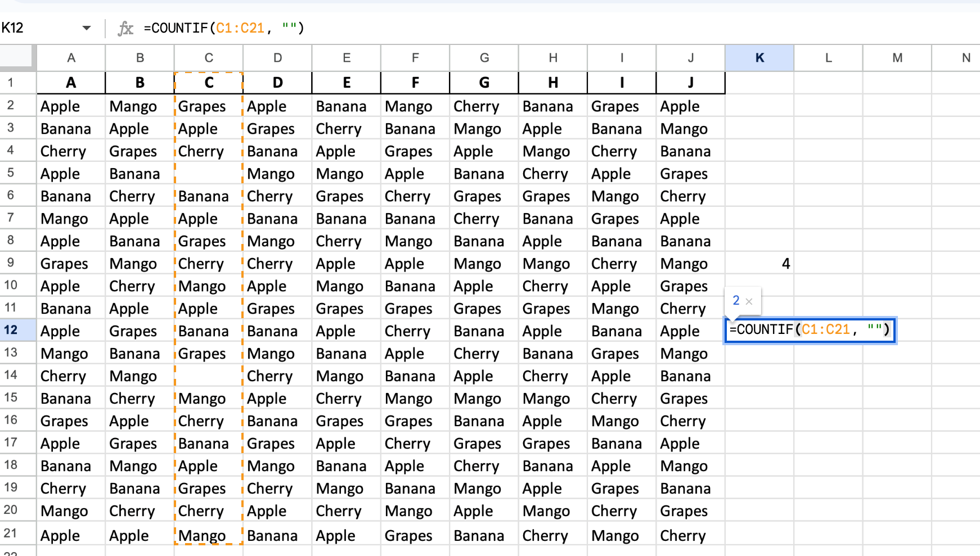
Task: Click bold header cell J in row 1
Action: [690, 83]
